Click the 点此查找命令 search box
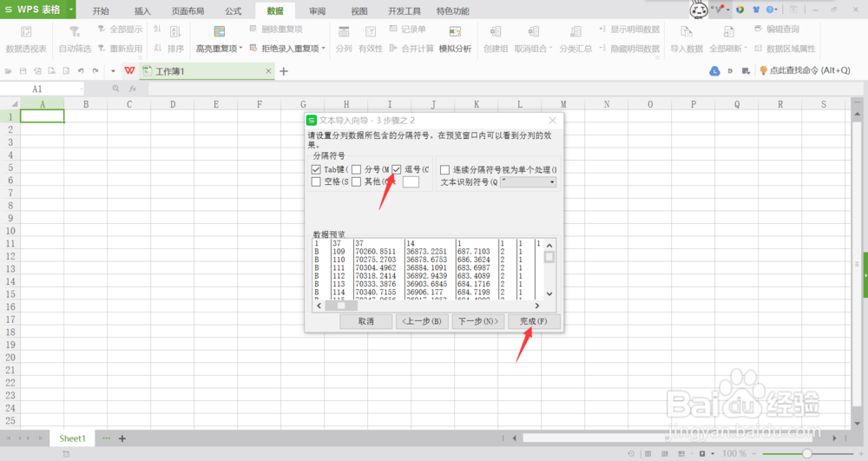Viewport: 868px width, 461px height. pyautogui.click(x=806, y=70)
